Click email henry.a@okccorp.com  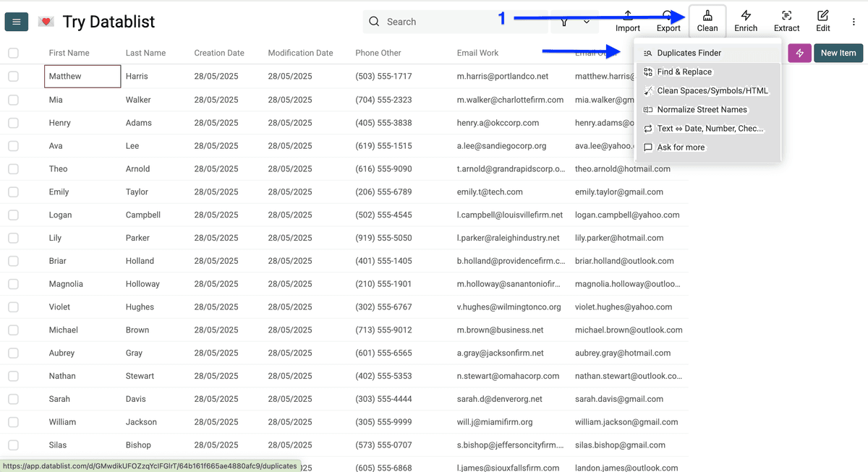click(498, 123)
